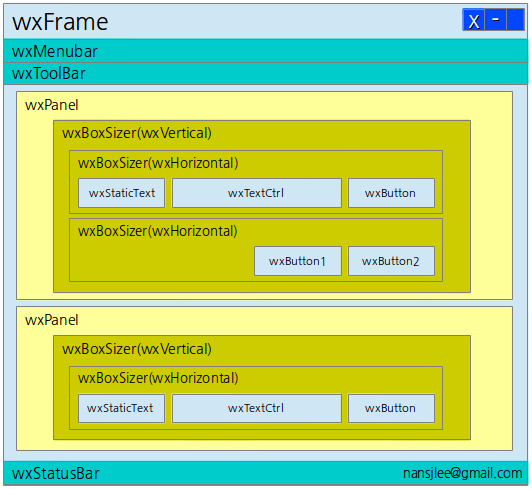
Task: Click wxStaticText in the lower panel
Action: tap(121, 408)
